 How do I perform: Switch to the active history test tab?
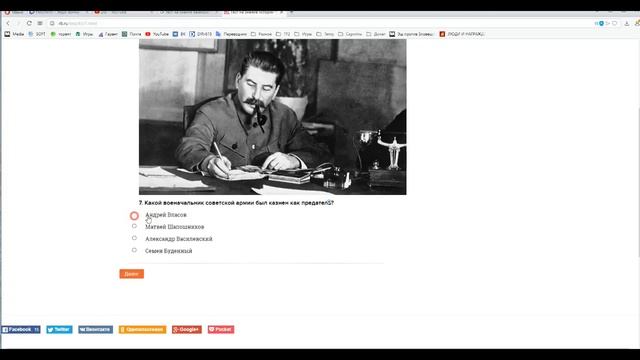252,12
